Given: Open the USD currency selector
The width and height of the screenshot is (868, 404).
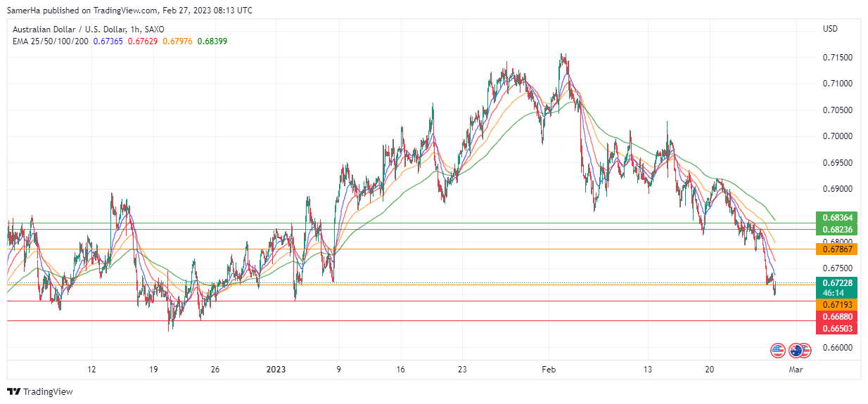Looking at the screenshot, I should pyautogui.click(x=831, y=29).
